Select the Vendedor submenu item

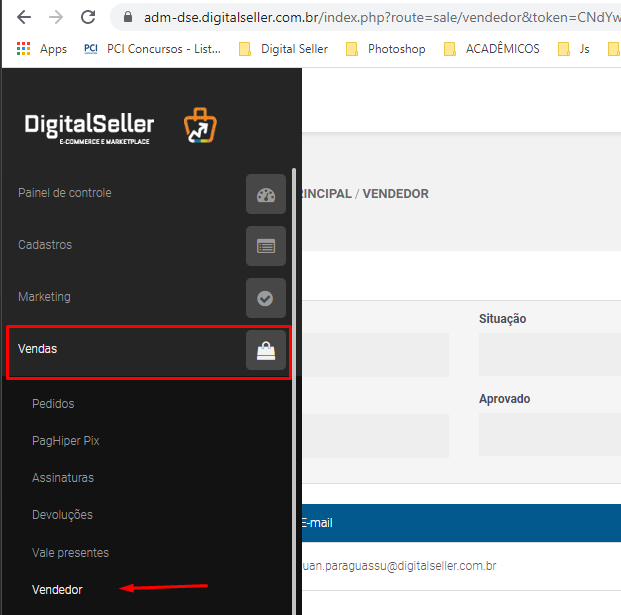pos(57,590)
